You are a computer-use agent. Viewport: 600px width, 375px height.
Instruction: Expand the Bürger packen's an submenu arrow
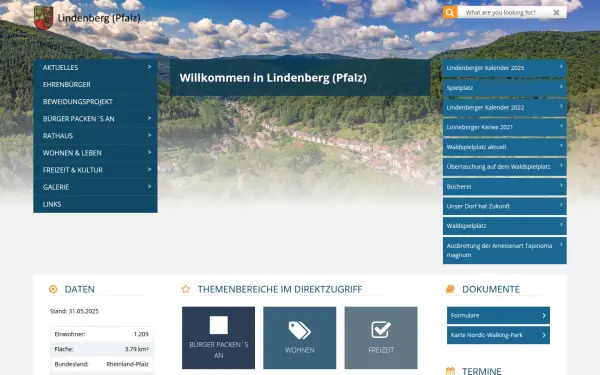150,118
